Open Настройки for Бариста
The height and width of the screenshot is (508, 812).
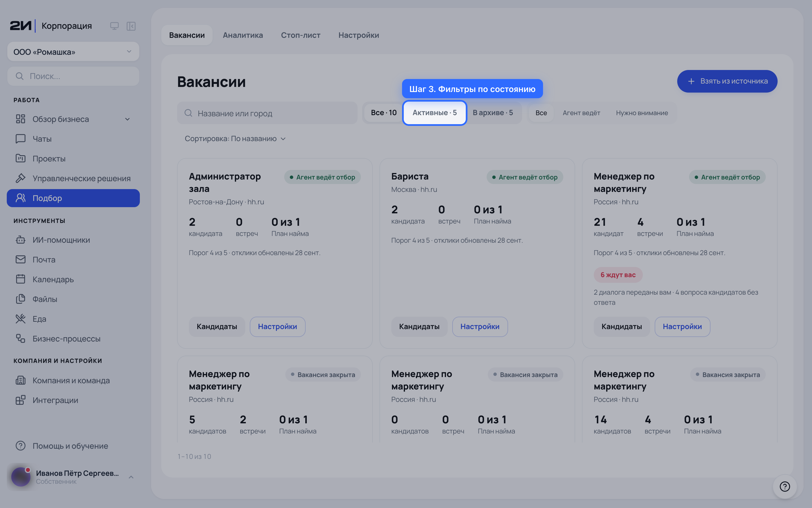pos(480,327)
